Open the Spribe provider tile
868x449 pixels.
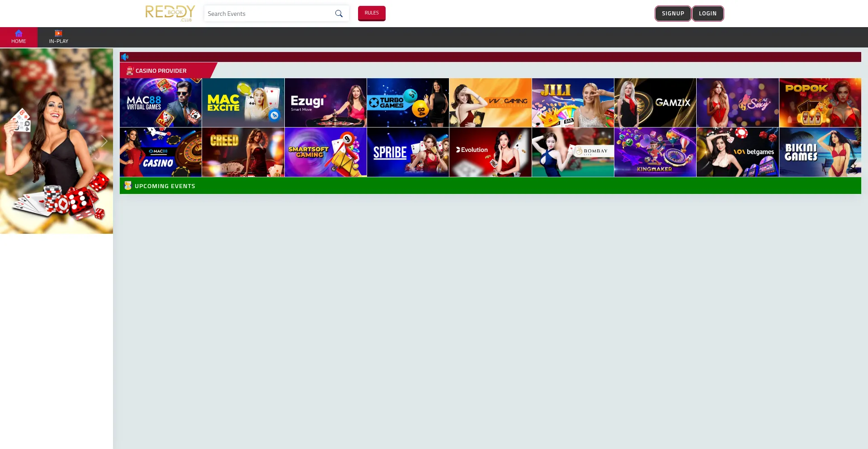point(408,152)
